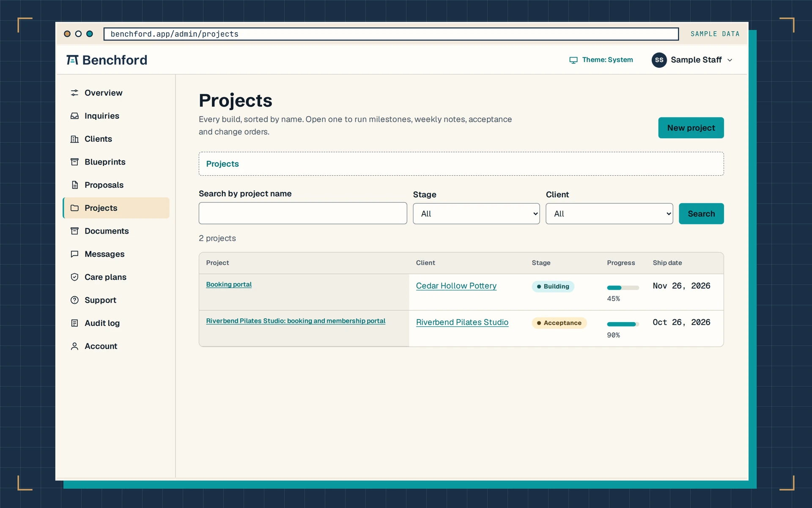Image resolution: width=812 pixels, height=508 pixels.
Task: Click the Proposals document icon
Action: [x=74, y=185]
